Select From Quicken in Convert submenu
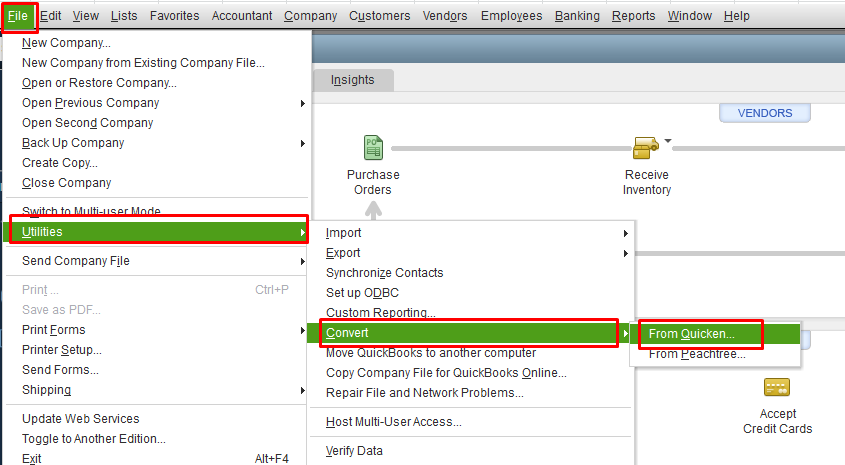The height and width of the screenshot is (465, 845). 691,334
